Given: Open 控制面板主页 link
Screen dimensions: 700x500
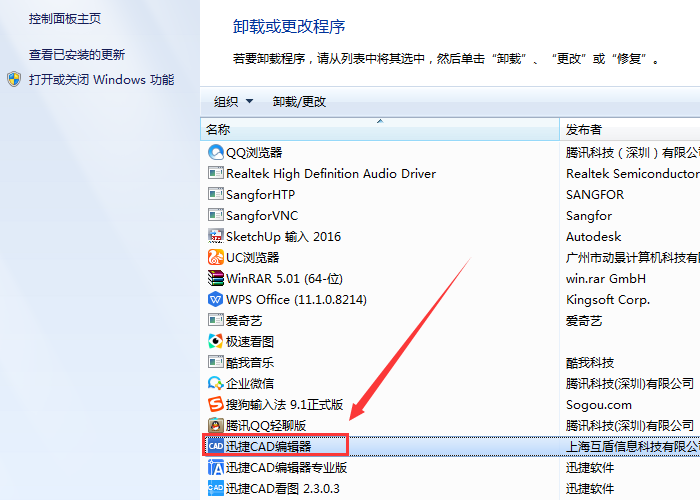Looking at the screenshot, I should pyautogui.click(x=65, y=19).
